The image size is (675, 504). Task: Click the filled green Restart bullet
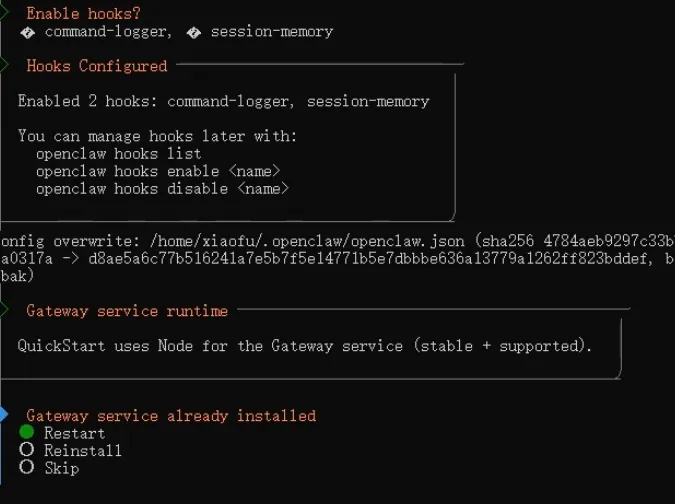27,432
